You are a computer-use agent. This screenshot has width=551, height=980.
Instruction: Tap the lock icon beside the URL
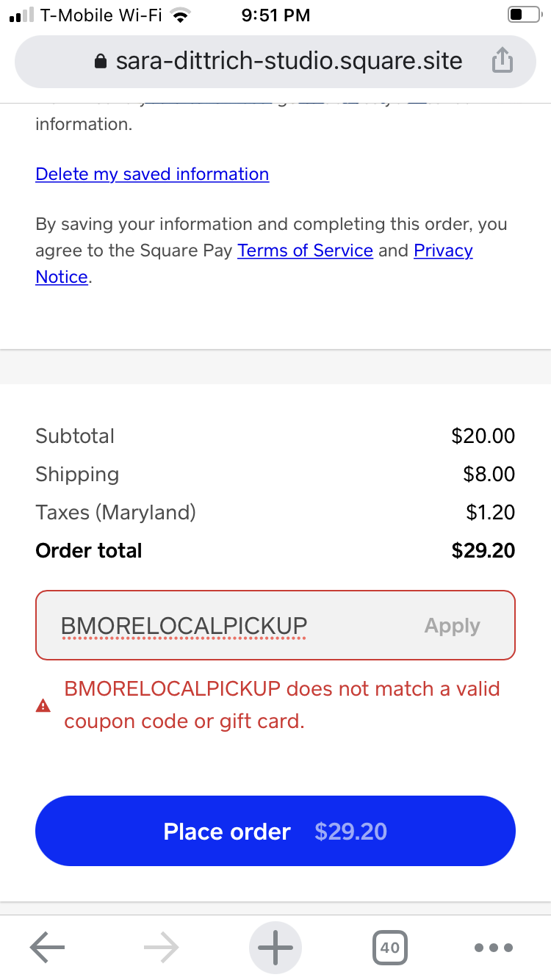101,62
